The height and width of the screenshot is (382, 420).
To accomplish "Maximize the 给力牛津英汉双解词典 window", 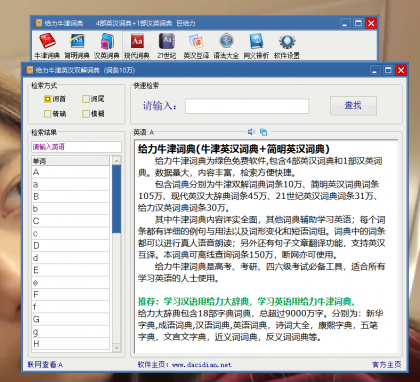I will 388,70.
